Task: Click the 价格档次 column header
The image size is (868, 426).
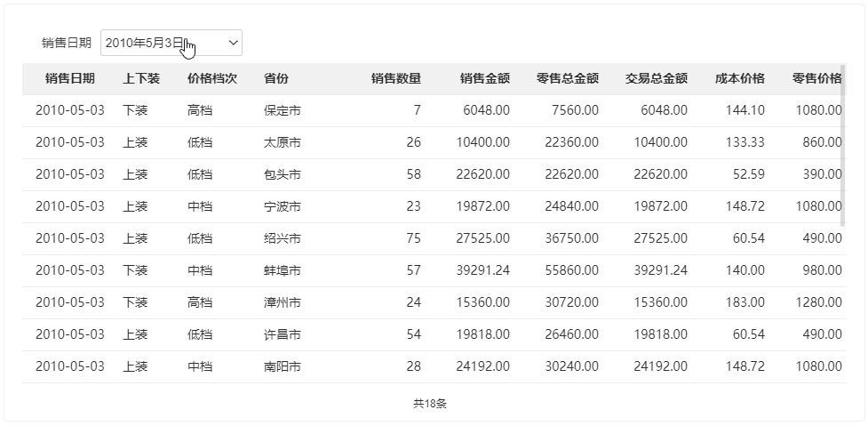Action: tap(212, 78)
